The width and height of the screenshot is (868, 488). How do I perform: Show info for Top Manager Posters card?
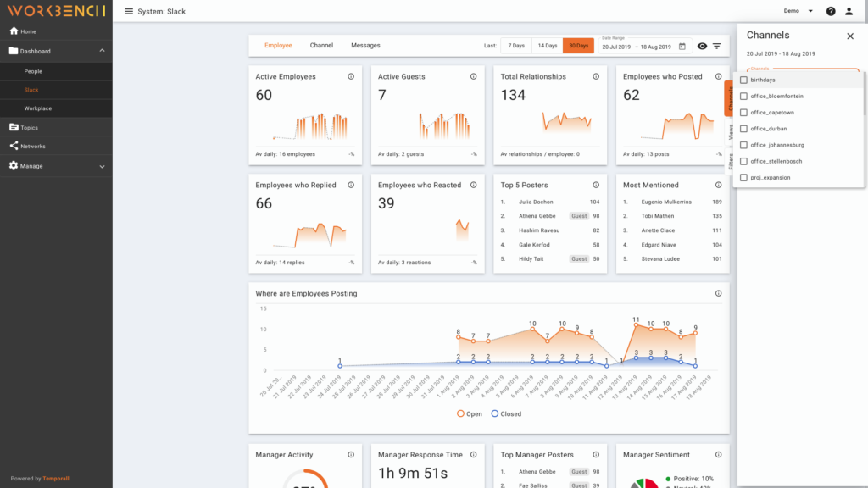[596, 454]
